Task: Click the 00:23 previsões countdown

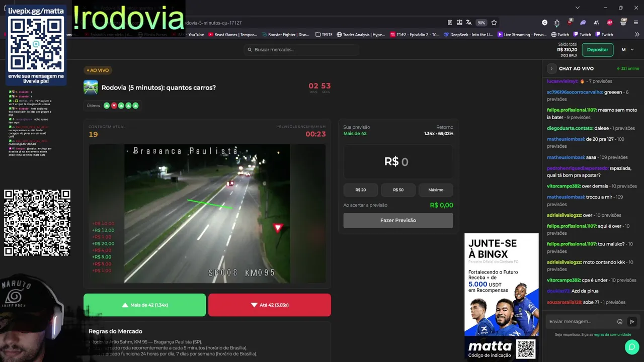Action: (x=315, y=134)
